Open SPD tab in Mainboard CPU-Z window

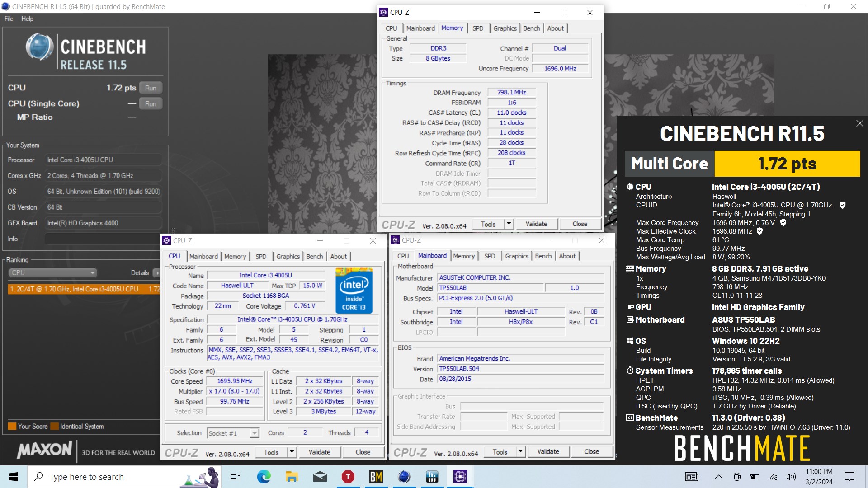click(x=490, y=256)
